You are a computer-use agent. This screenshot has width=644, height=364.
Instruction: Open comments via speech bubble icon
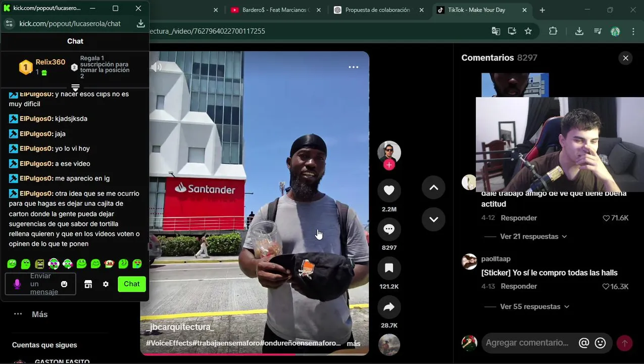(x=389, y=229)
